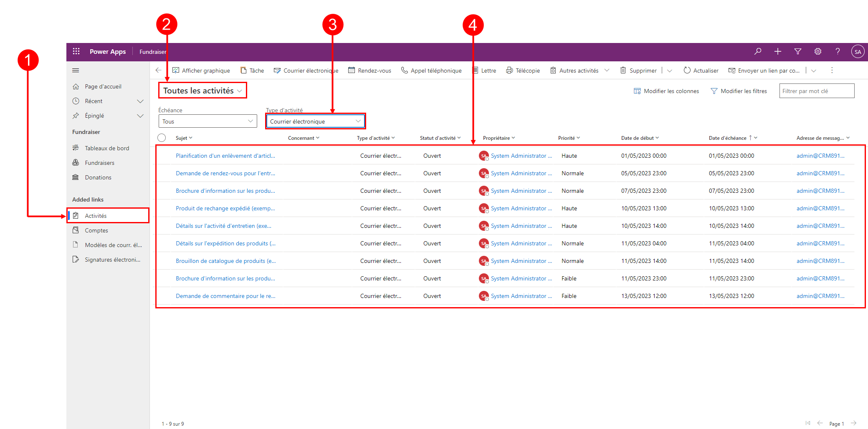Open the Supprimer split-button arrow
The height and width of the screenshot is (429, 868).
(670, 71)
